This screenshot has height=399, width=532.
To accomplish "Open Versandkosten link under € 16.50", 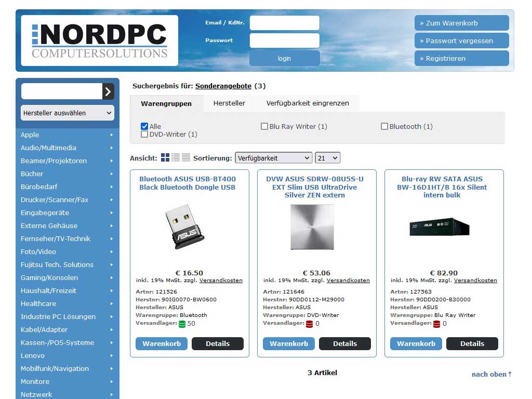I will tap(221, 281).
